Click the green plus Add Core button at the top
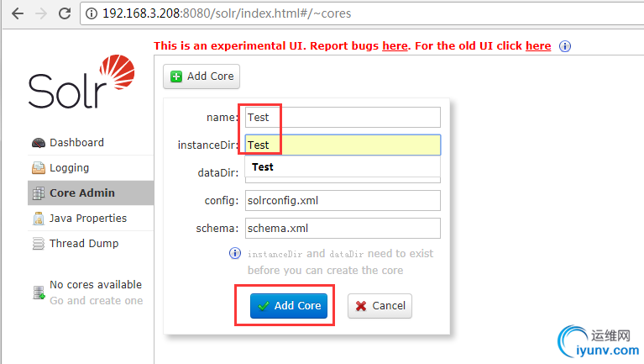This screenshot has width=644, height=364. [202, 76]
